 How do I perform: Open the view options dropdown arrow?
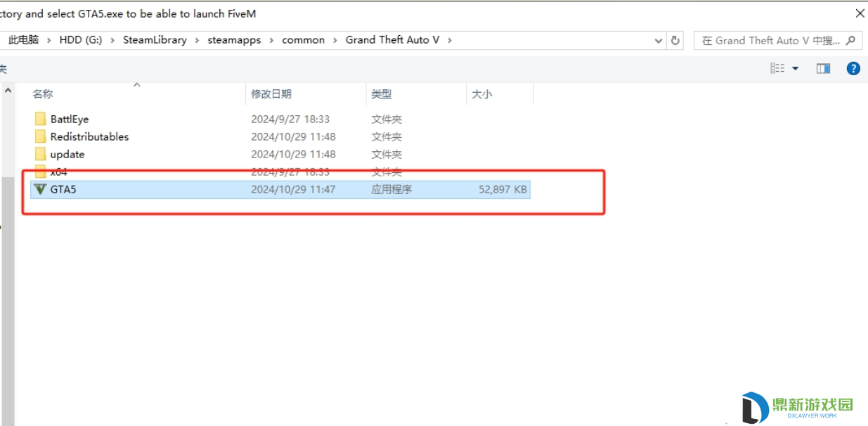coord(796,68)
